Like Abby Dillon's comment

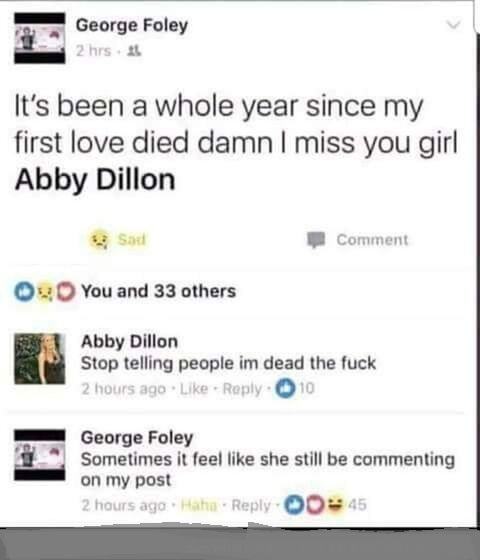[x=194, y=389]
